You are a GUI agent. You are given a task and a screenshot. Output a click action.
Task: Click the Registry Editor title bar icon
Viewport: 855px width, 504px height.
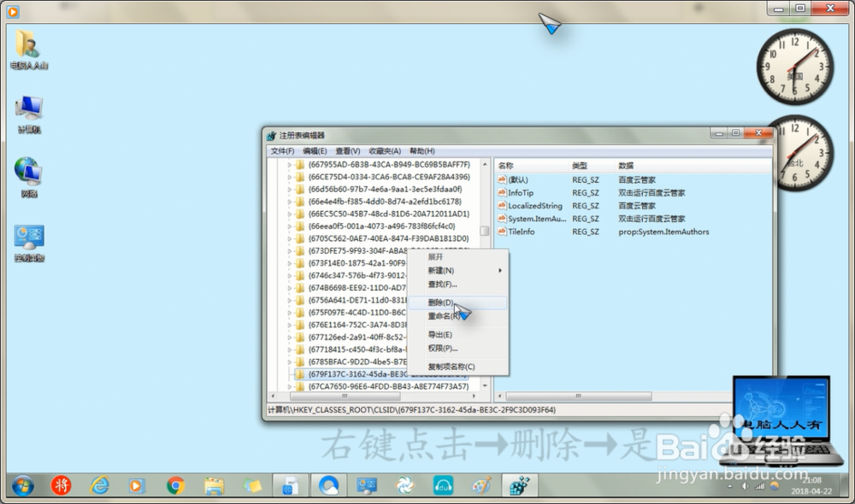pos(271,135)
